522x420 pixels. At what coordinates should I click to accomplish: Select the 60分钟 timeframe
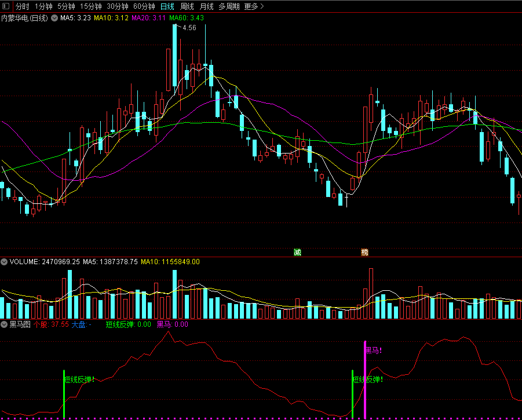pyautogui.click(x=144, y=6)
